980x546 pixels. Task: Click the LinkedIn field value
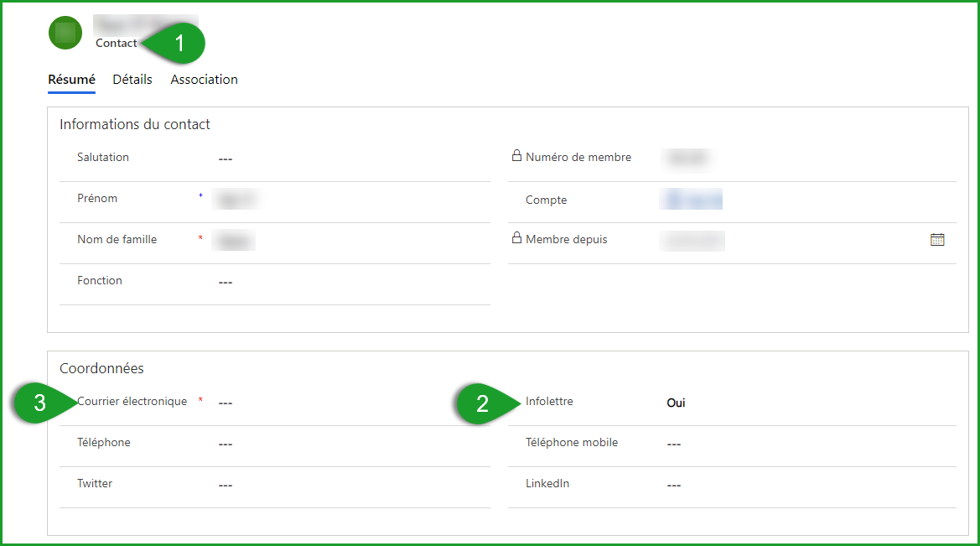coord(674,483)
